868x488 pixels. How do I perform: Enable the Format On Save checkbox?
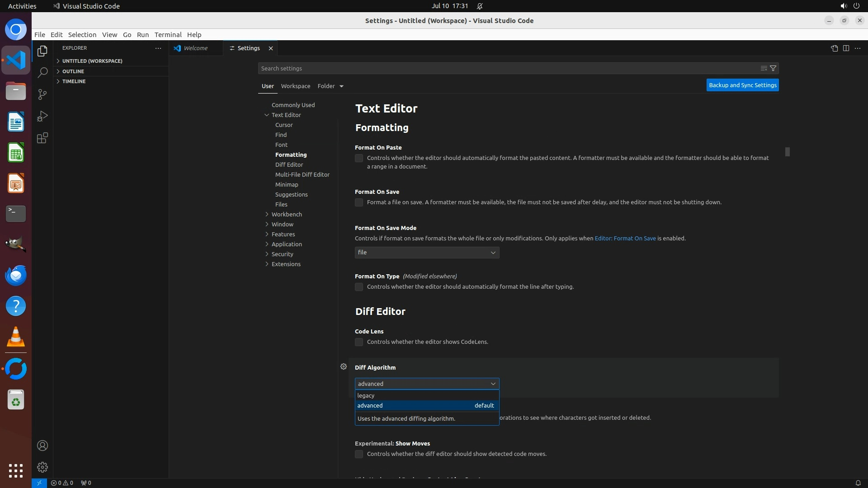359,202
